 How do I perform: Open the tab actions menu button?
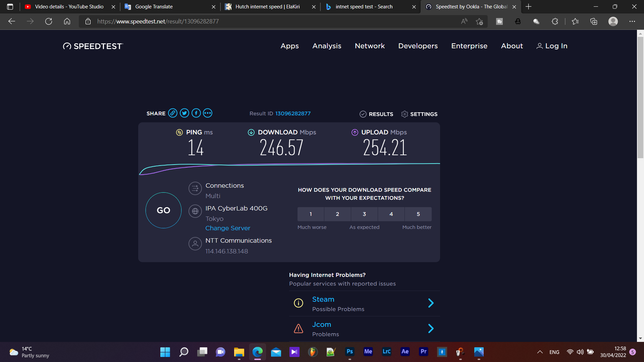click(10, 7)
